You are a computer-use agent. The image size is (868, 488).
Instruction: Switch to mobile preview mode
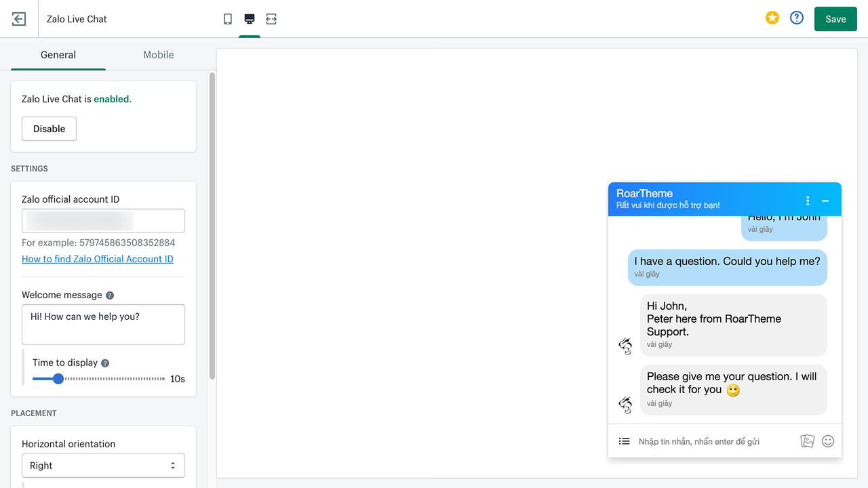pyautogui.click(x=228, y=19)
